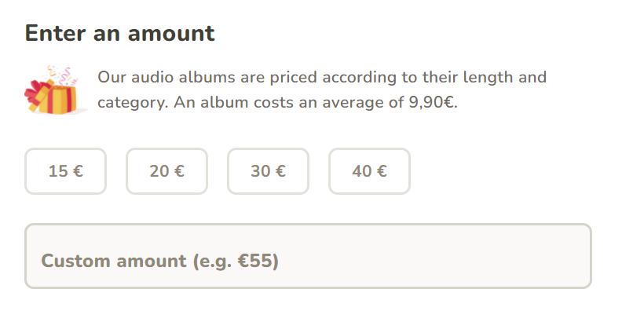644x311 pixels.
Task: Pick the 30 € amount option
Action: coord(268,171)
